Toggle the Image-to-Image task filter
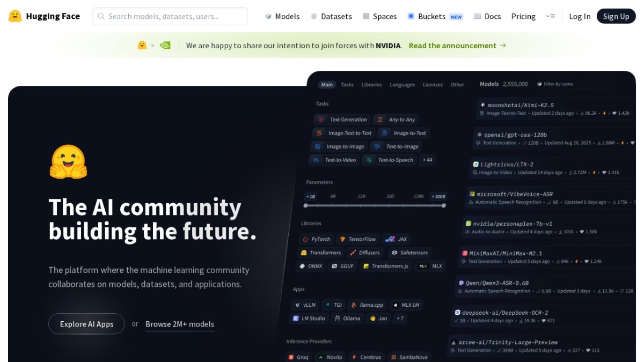 click(339, 146)
